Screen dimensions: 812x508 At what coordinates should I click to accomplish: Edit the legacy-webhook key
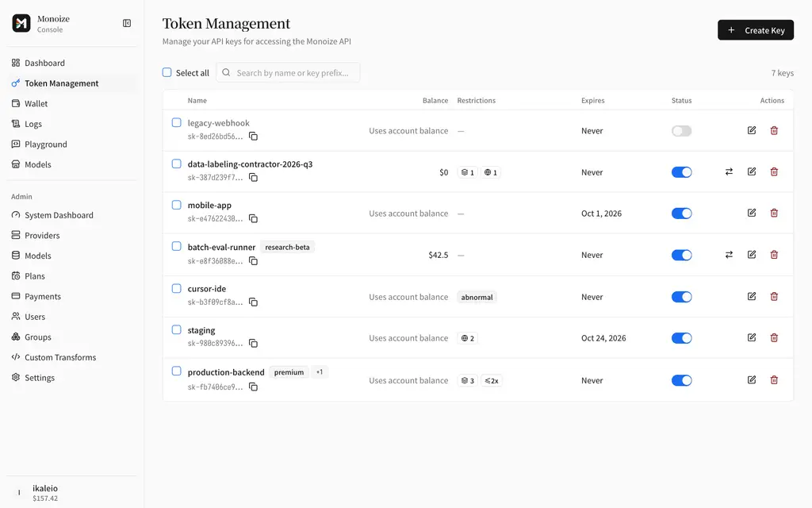point(752,131)
